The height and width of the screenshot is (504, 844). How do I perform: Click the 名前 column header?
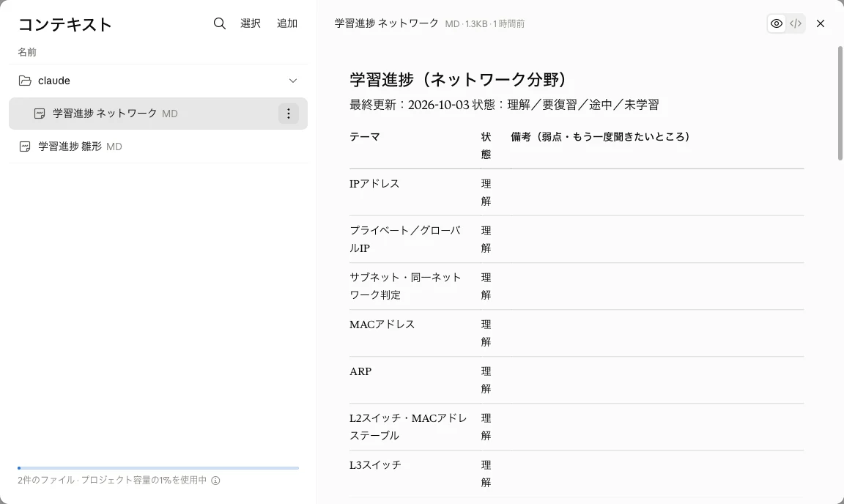(x=27, y=52)
